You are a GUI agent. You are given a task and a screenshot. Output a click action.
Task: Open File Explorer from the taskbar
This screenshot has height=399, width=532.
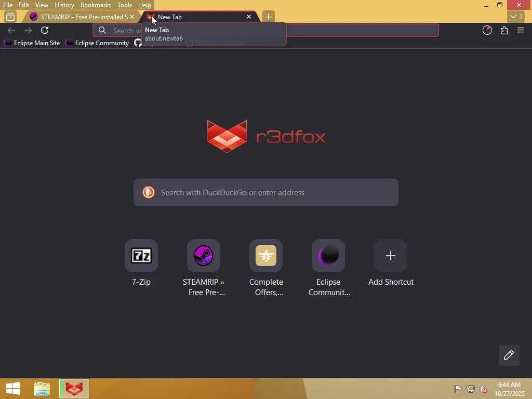(42, 389)
